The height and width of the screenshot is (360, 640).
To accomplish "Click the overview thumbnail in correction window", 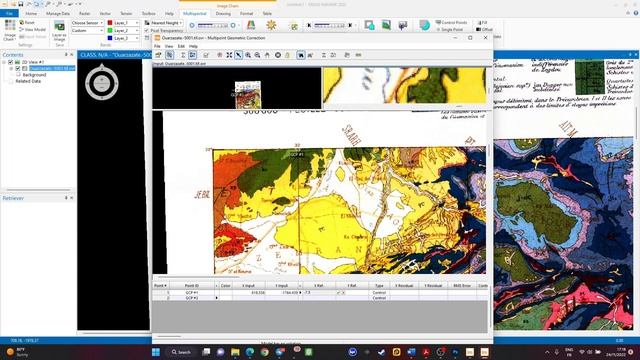I will tap(248, 95).
